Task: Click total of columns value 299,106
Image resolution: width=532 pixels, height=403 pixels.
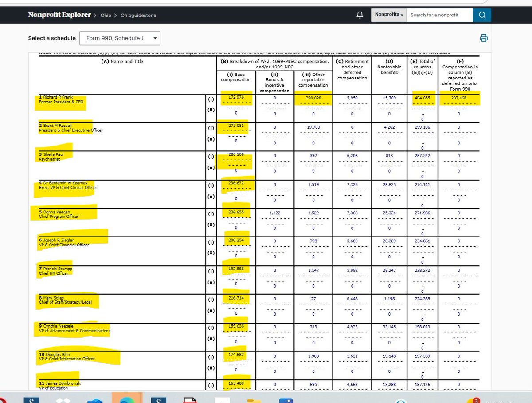Action: [422, 127]
